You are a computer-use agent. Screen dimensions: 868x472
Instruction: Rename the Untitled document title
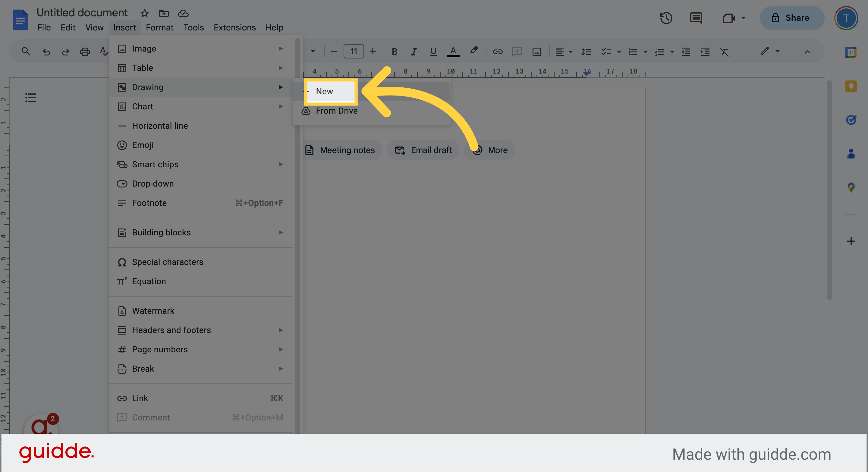coord(82,13)
